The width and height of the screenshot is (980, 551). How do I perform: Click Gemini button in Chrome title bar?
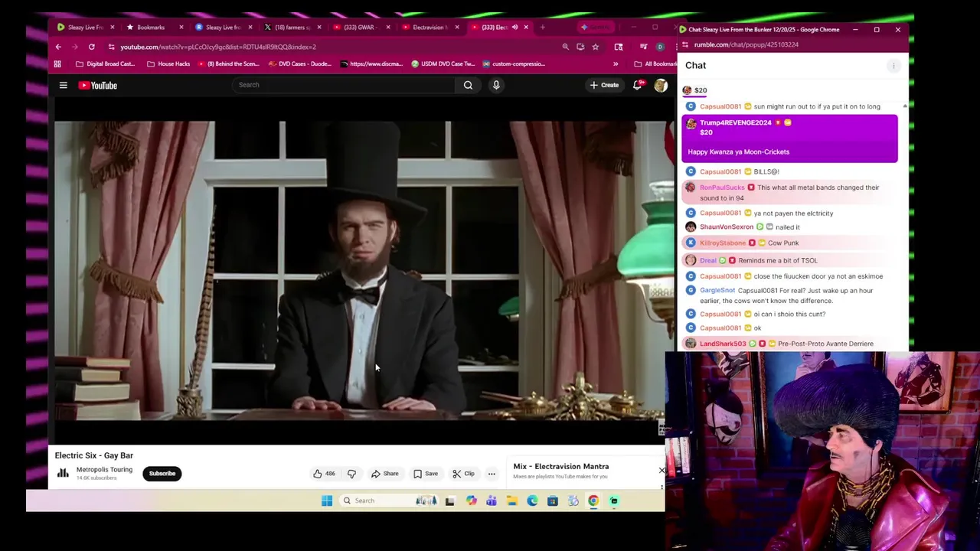coord(595,28)
